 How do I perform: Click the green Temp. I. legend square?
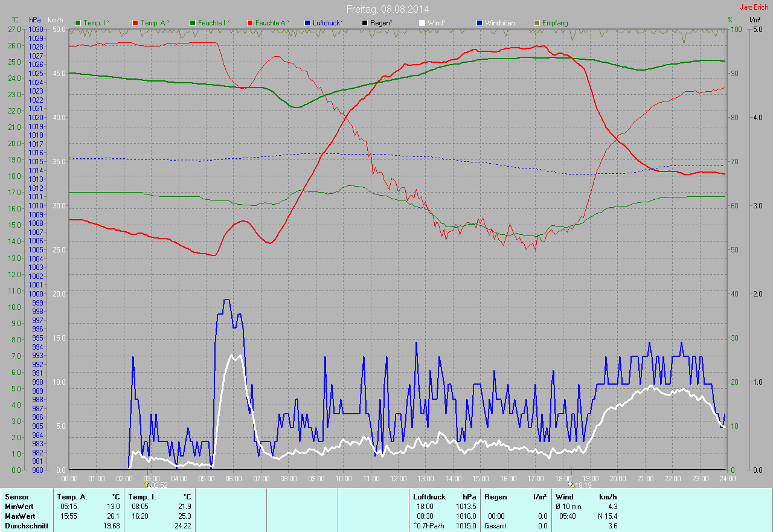[x=77, y=23]
